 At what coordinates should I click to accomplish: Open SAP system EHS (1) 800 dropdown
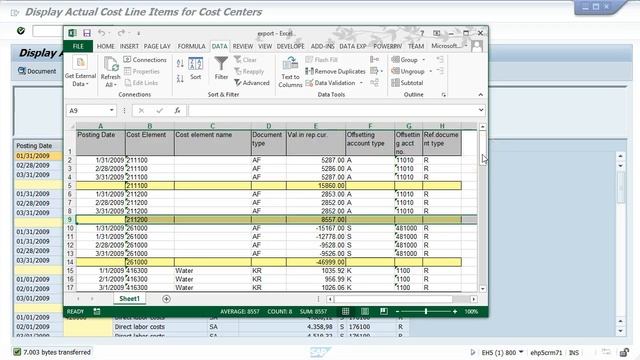pos(521,352)
